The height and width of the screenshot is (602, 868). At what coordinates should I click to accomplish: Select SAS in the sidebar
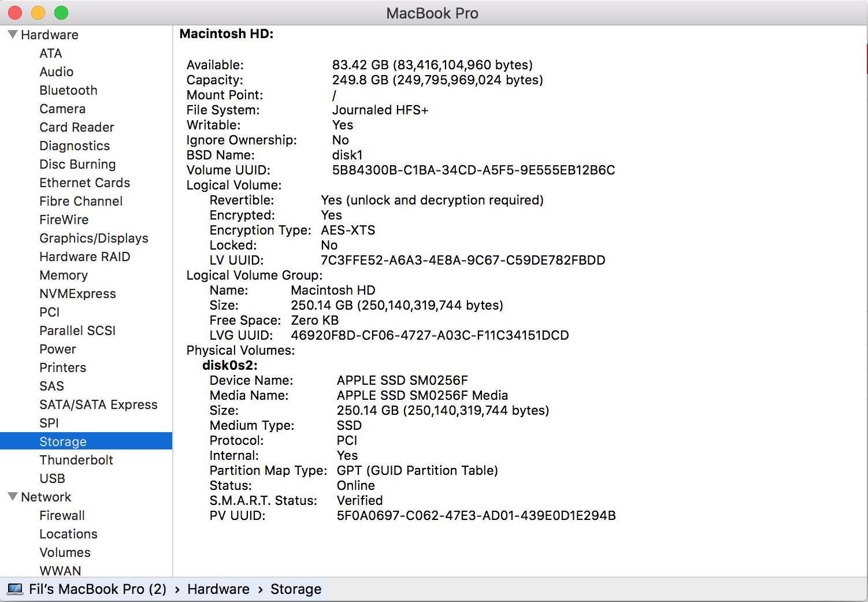tap(51, 386)
